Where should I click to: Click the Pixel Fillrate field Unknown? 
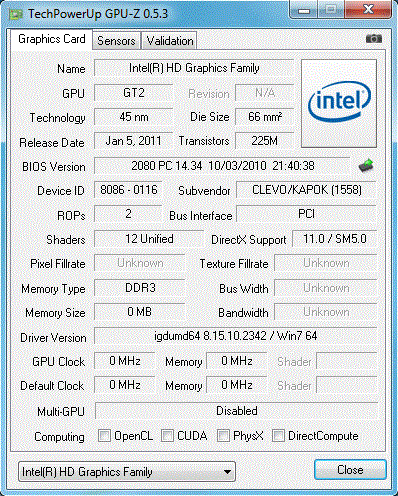click(x=140, y=263)
